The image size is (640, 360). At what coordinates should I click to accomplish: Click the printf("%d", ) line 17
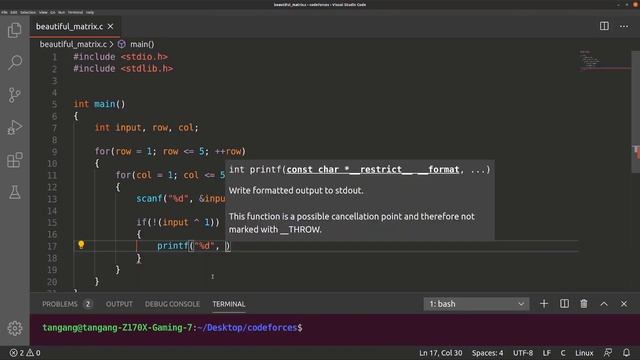pos(193,246)
